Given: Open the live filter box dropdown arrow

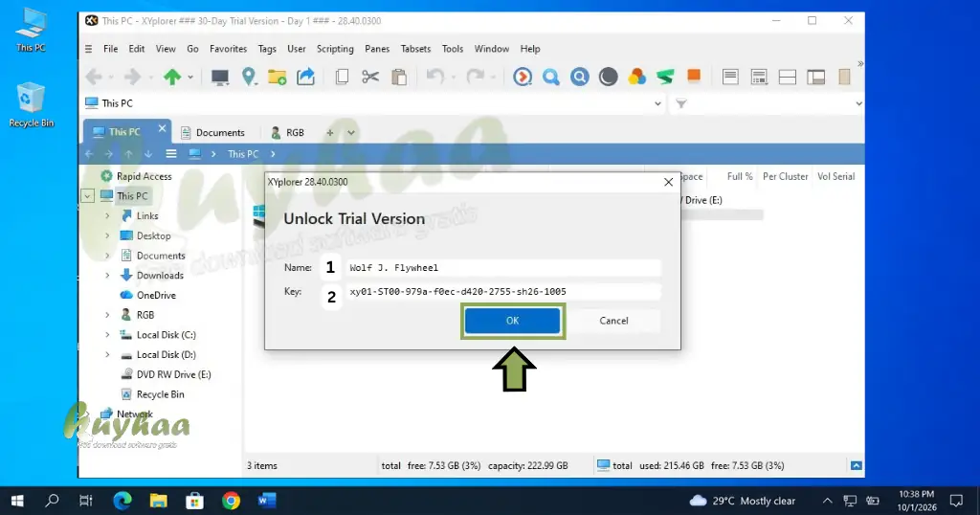Looking at the screenshot, I should [858, 103].
